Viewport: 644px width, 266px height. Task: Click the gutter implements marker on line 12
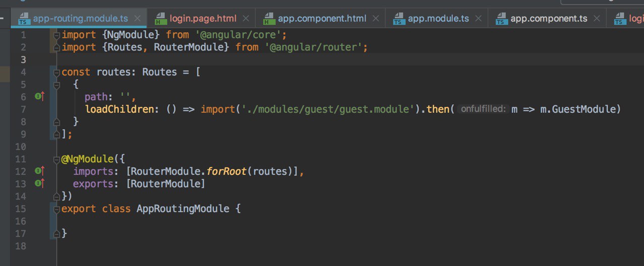coord(40,171)
